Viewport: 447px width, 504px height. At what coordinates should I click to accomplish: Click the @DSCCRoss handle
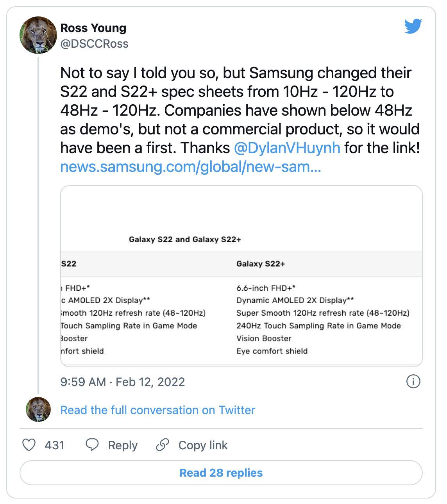95,44
